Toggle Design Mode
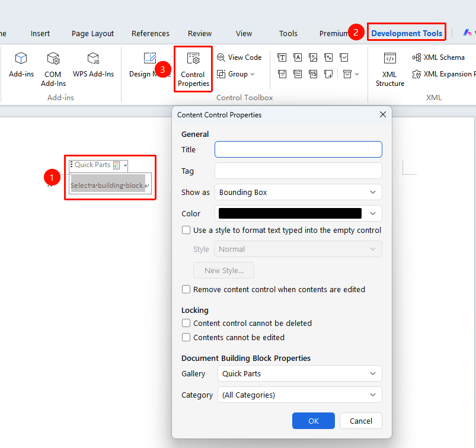The height and width of the screenshot is (448, 476). (x=149, y=65)
